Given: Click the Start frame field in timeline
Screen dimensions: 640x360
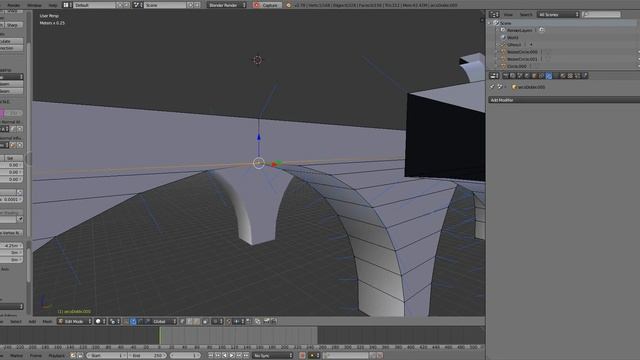Looking at the screenshot, I should tap(107, 356).
